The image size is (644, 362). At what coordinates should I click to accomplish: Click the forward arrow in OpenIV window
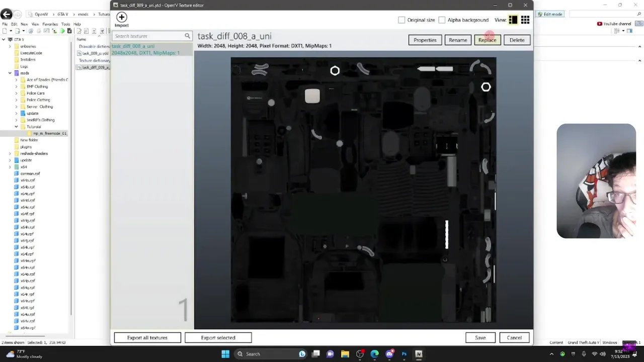click(18, 14)
